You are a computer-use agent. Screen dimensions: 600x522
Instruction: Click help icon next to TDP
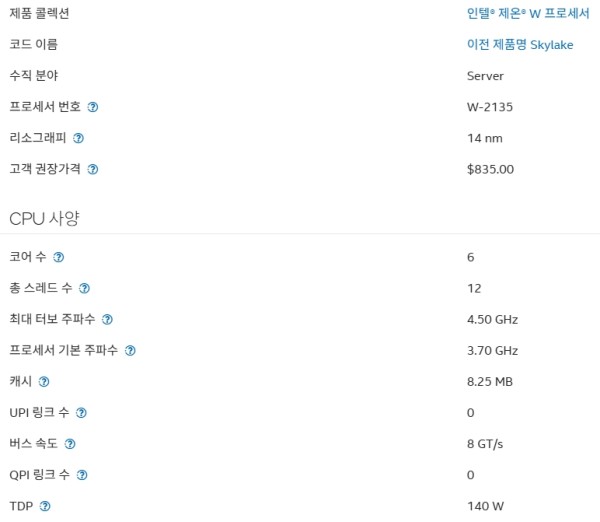45,507
